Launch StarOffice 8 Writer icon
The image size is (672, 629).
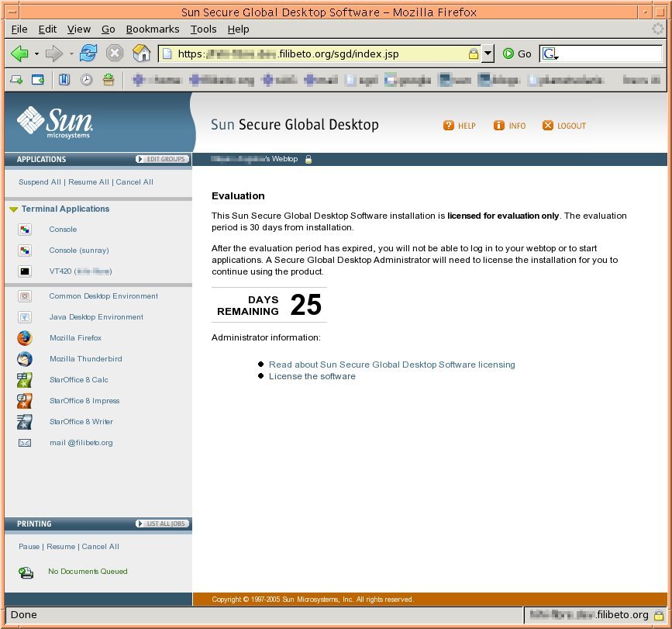(25, 422)
